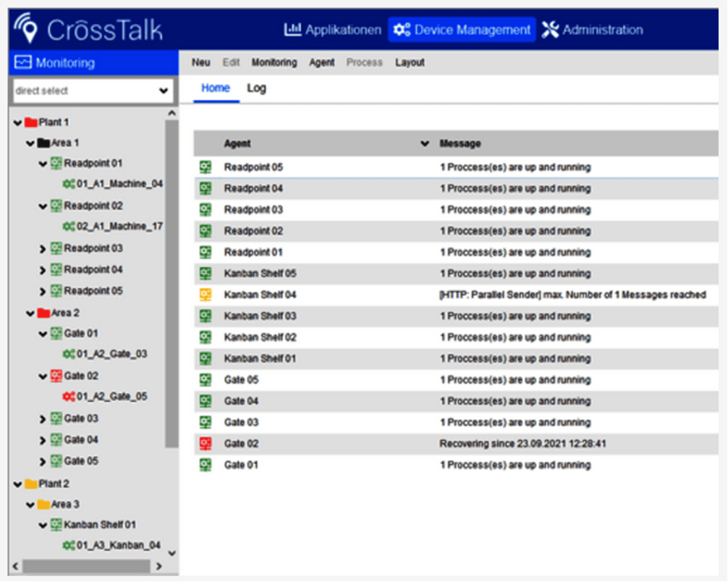Open the Applikationen section

(332, 30)
